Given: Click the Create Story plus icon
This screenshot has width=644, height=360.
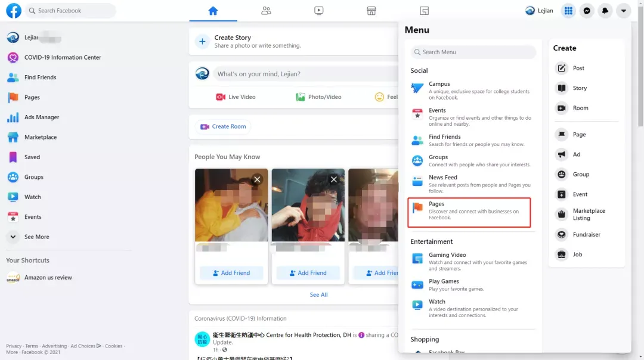Looking at the screenshot, I should tap(202, 41).
